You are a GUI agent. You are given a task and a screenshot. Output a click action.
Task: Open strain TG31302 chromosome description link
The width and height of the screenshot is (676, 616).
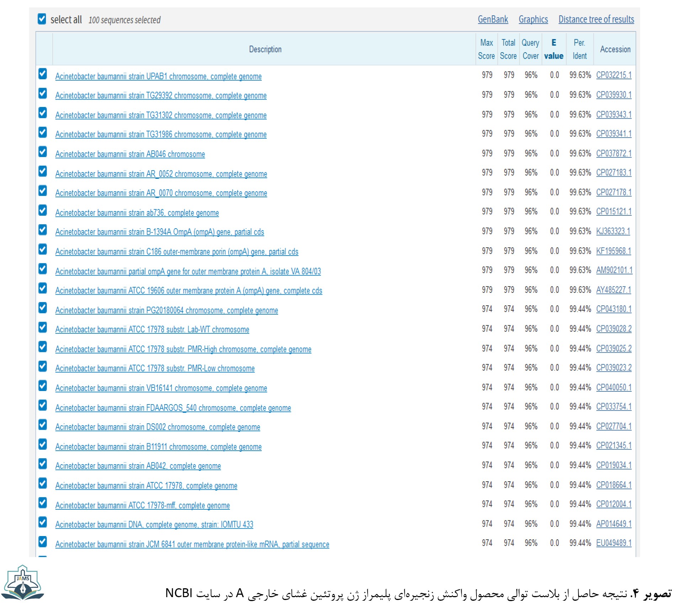pyautogui.click(x=161, y=115)
